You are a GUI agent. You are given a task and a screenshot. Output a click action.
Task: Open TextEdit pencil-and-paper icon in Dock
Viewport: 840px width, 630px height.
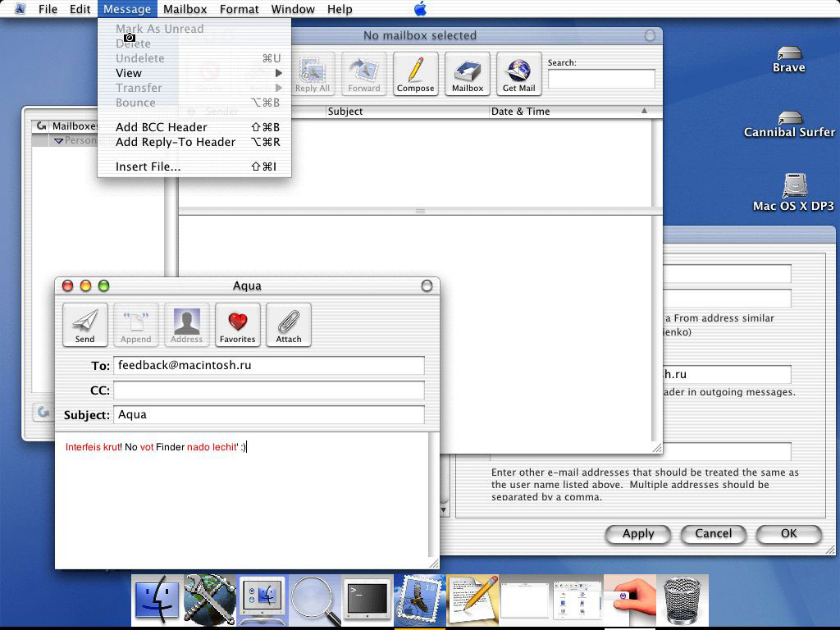point(472,600)
